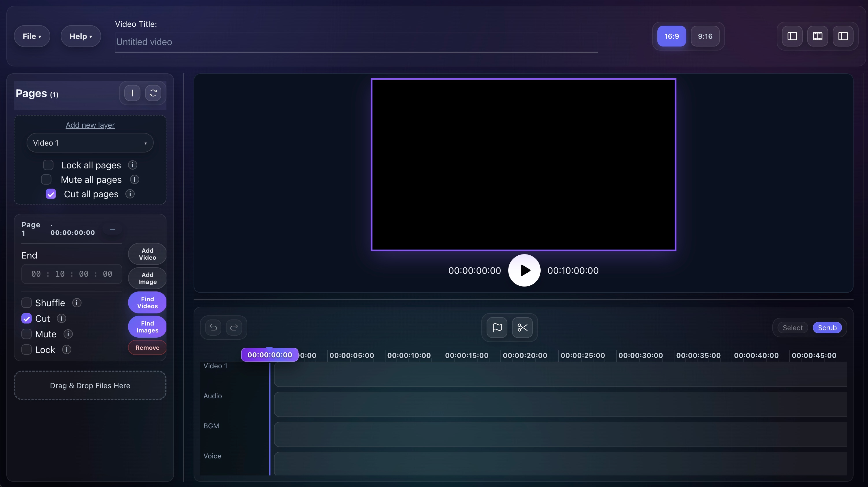Click the BGM timeline track
The height and width of the screenshot is (487, 868).
(560, 434)
